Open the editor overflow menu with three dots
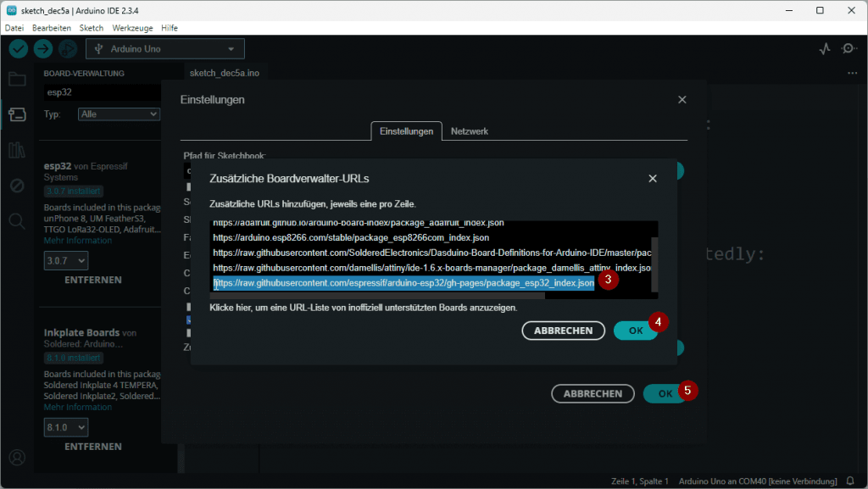The width and height of the screenshot is (868, 489). click(x=851, y=74)
